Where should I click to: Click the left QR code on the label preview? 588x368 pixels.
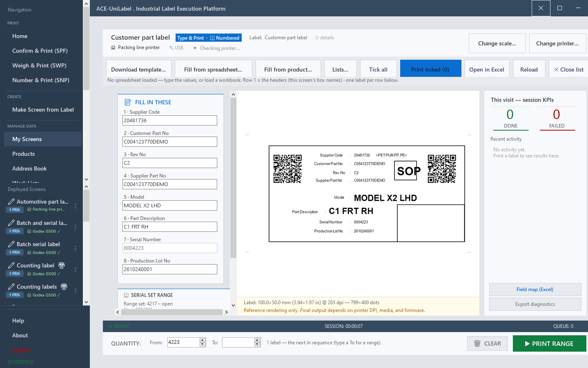point(287,168)
